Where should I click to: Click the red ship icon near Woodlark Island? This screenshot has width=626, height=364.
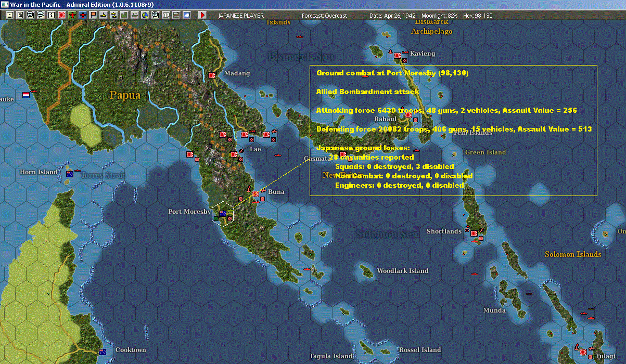(x=308, y=268)
